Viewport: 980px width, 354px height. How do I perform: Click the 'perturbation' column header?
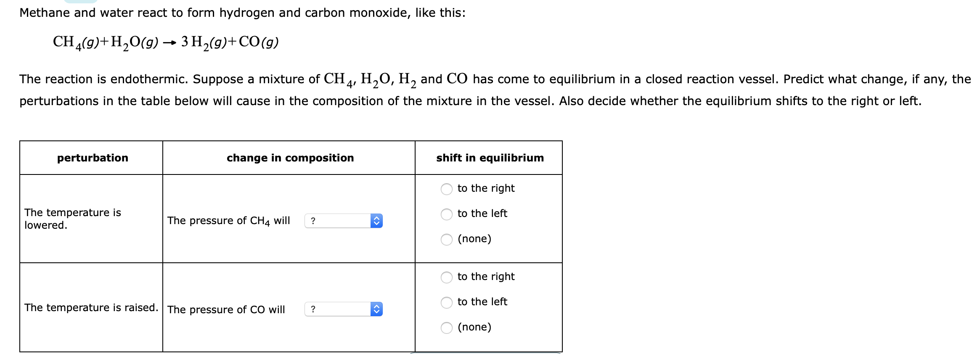[92, 158]
